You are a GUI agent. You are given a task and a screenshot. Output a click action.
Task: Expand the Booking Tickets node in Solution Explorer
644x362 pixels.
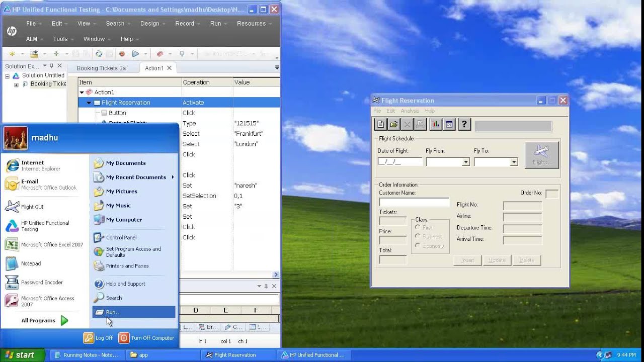tap(16, 84)
